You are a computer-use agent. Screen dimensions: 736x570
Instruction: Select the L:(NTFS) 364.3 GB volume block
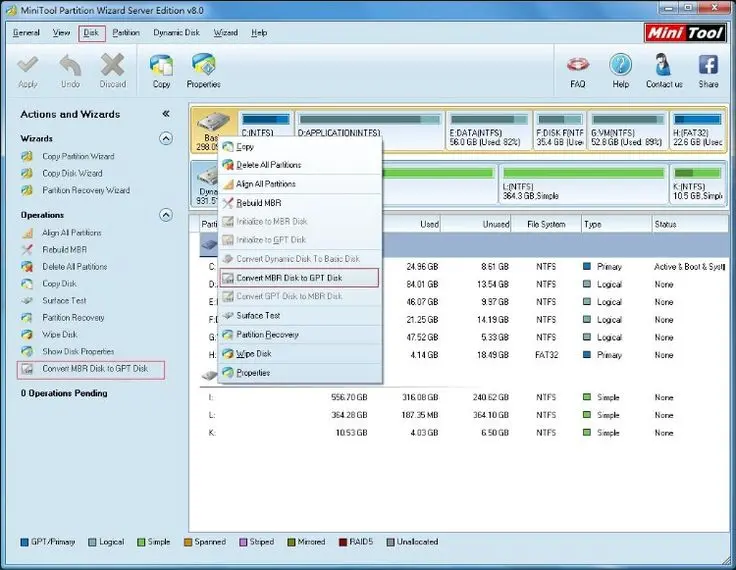click(x=583, y=184)
